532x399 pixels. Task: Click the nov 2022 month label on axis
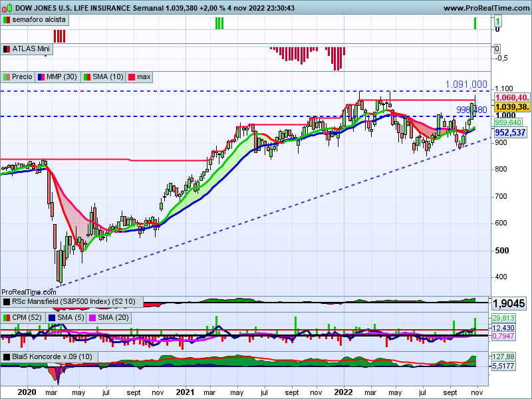click(477, 393)
